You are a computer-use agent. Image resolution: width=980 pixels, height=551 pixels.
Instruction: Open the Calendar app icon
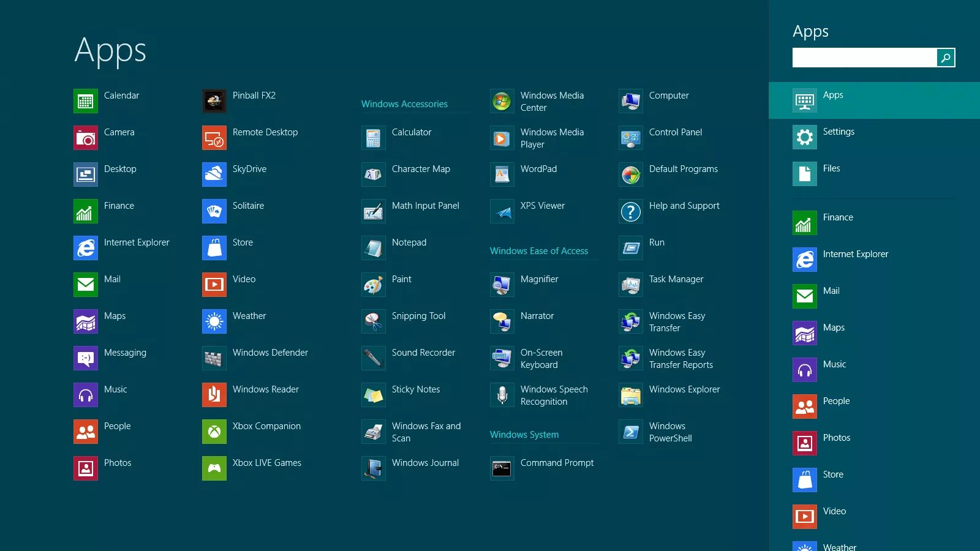(x=86, y=101)
